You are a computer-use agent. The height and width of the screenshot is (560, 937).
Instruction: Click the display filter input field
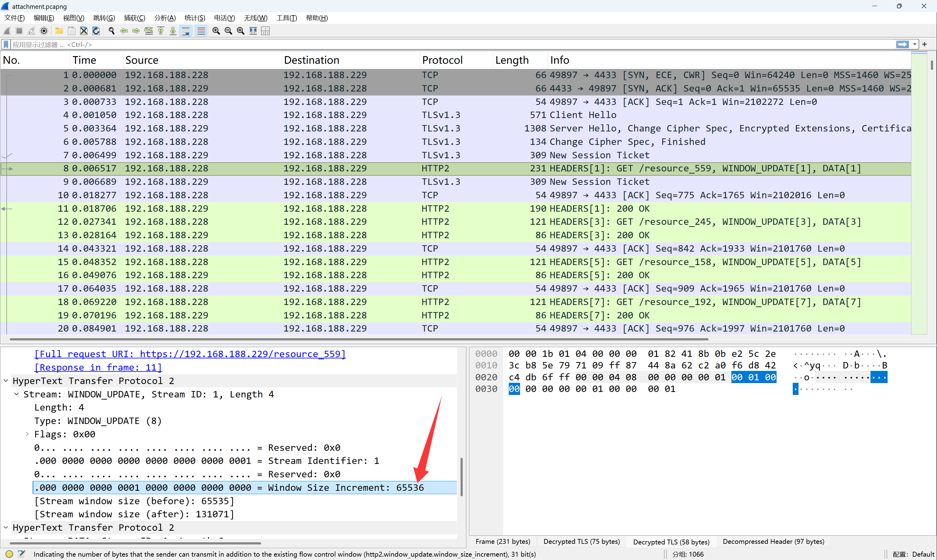tap(453, 45)
